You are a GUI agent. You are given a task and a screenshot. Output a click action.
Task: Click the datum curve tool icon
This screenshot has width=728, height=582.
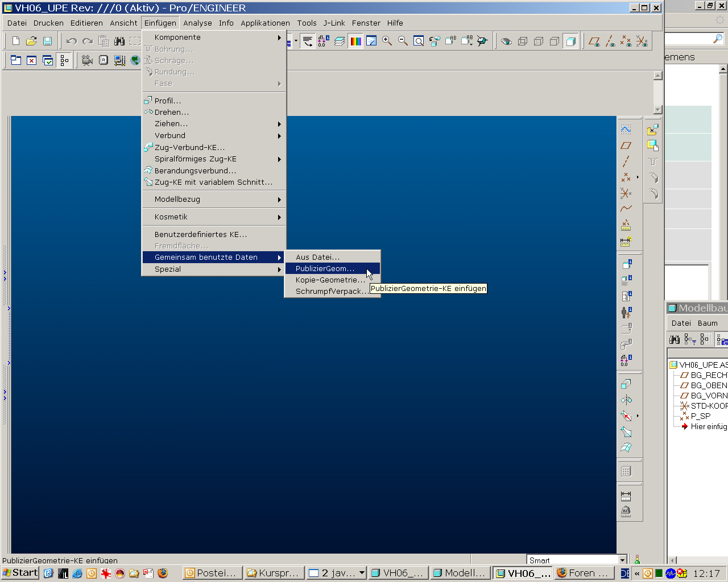(x=626, y=209)
